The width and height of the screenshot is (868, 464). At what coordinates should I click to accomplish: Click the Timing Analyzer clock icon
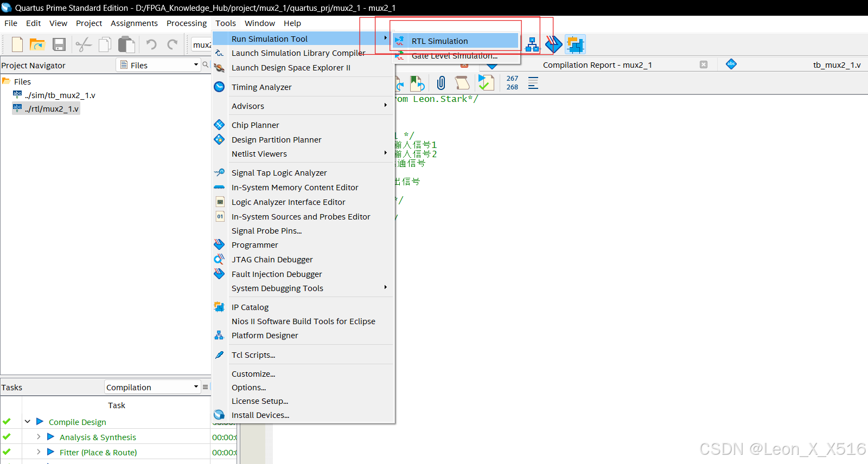tap(219, 87)
